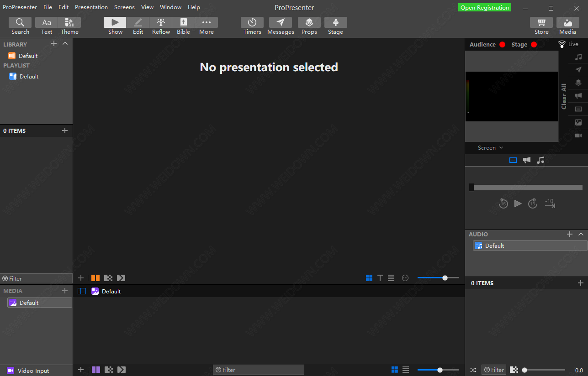Adjust the audio volume slider

click(x=545, y=370)
